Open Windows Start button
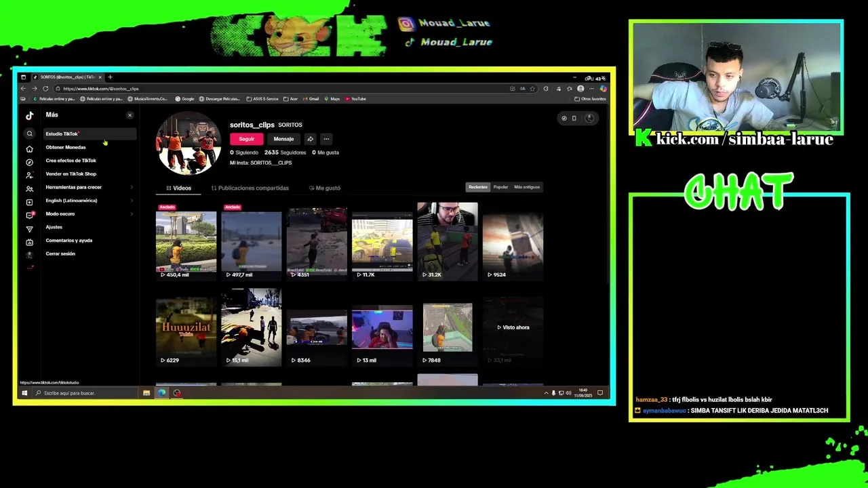The height and width of the screenshot is (488, 868). (24, 393)
